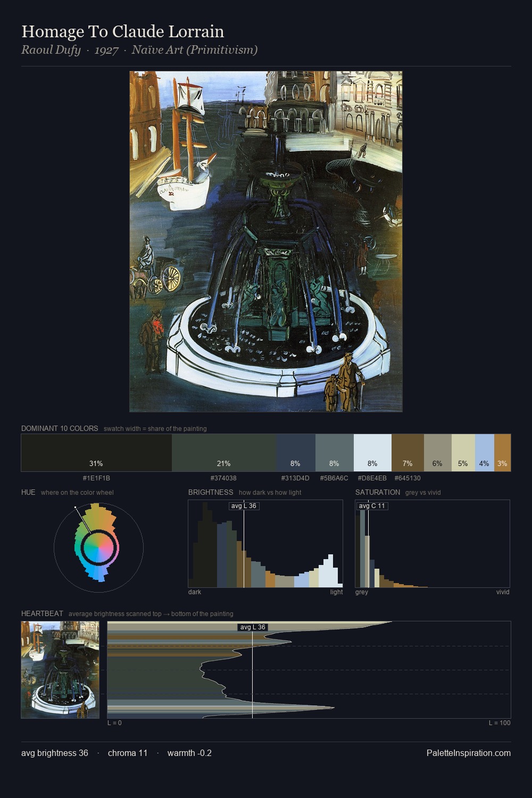Click the 3% ochre swatch
Image resolution: width=532 pixels, height=798 pixels.
click(x=502, y=453)
